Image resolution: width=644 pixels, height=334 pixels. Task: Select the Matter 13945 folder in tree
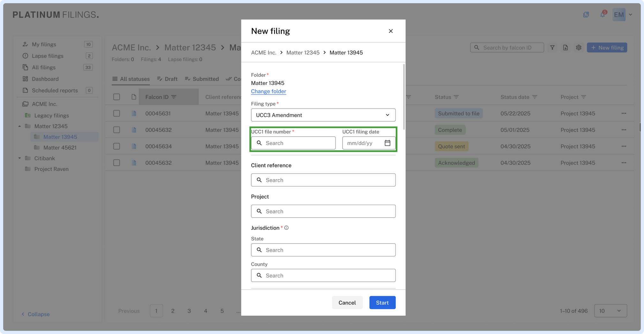coord(64,137)
